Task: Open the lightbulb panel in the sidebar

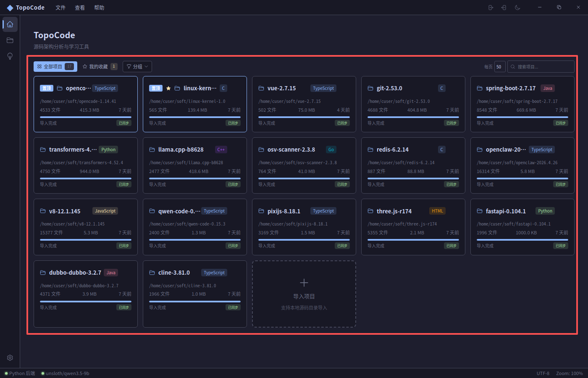Action: click(10, 56)
